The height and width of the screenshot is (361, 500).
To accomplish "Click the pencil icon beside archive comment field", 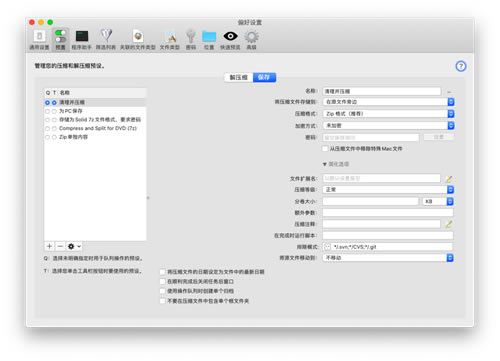I will tap(449, 224).
